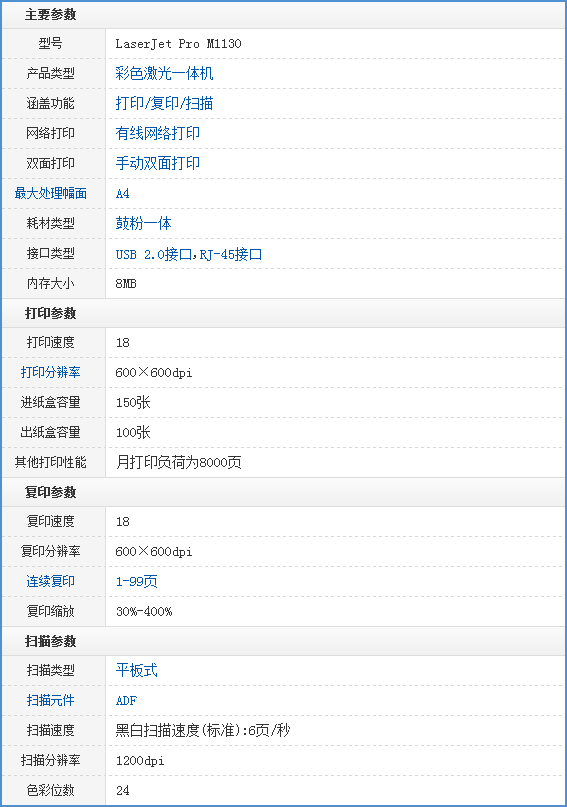
Task: Click the 网络打印 row label
Action: [50, 133]
